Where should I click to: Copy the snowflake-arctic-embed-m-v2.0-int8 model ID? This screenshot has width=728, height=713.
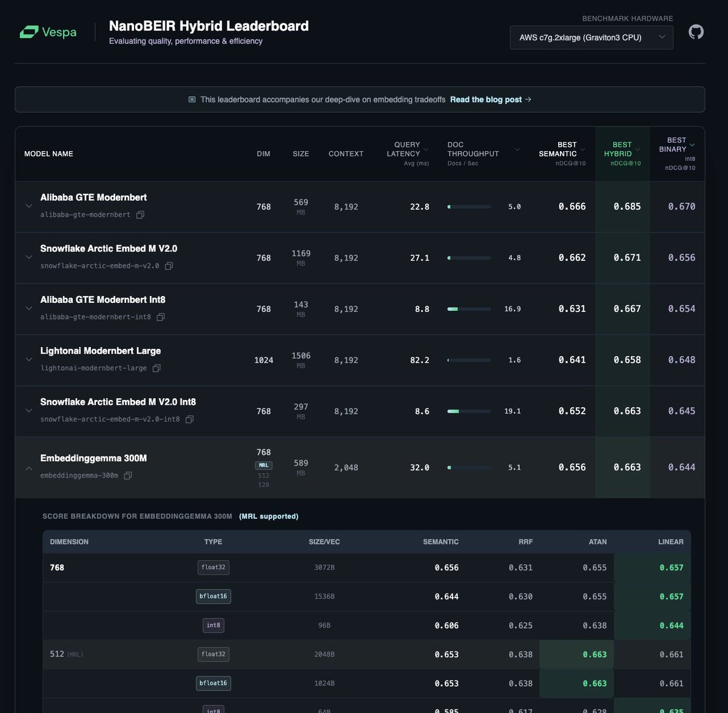tap(189, 419)
